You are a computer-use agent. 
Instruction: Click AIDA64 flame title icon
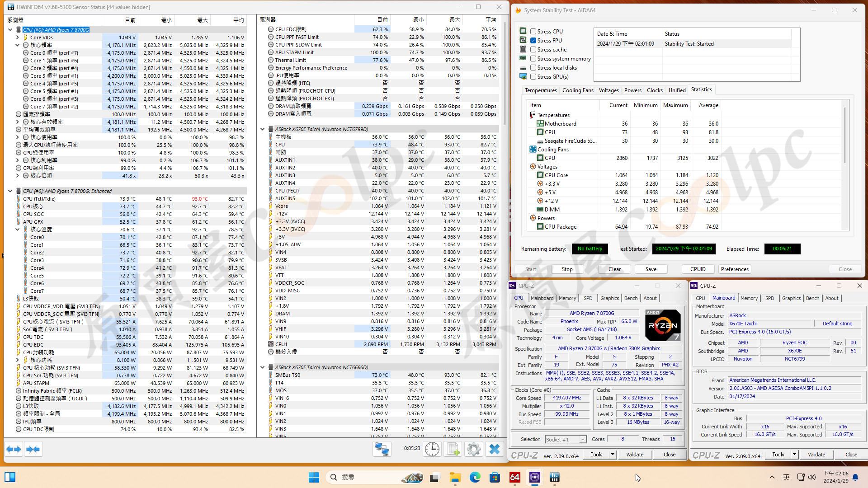[x=518, y=10]
